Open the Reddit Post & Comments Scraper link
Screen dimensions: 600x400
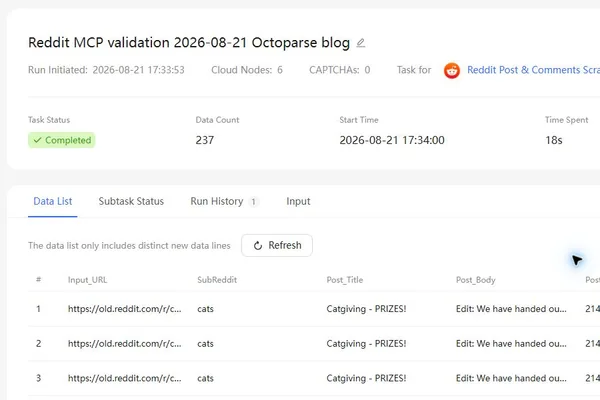(x=533, y=70)
